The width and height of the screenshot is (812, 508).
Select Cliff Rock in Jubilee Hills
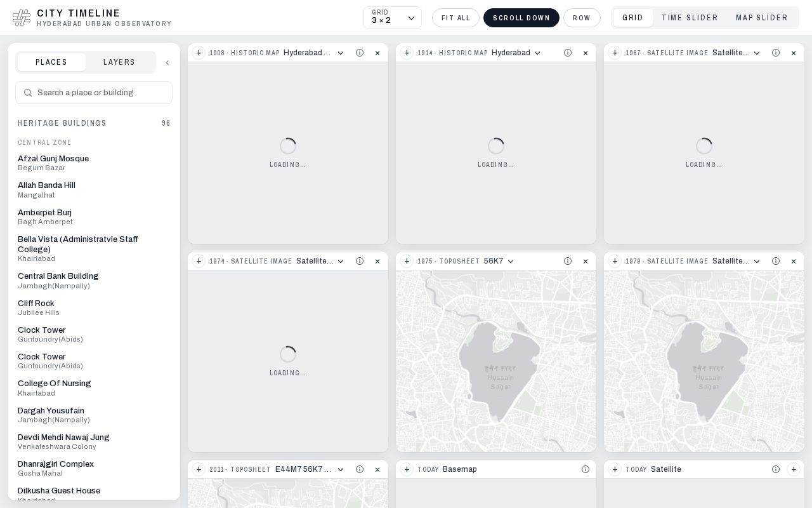pos(94,308)
